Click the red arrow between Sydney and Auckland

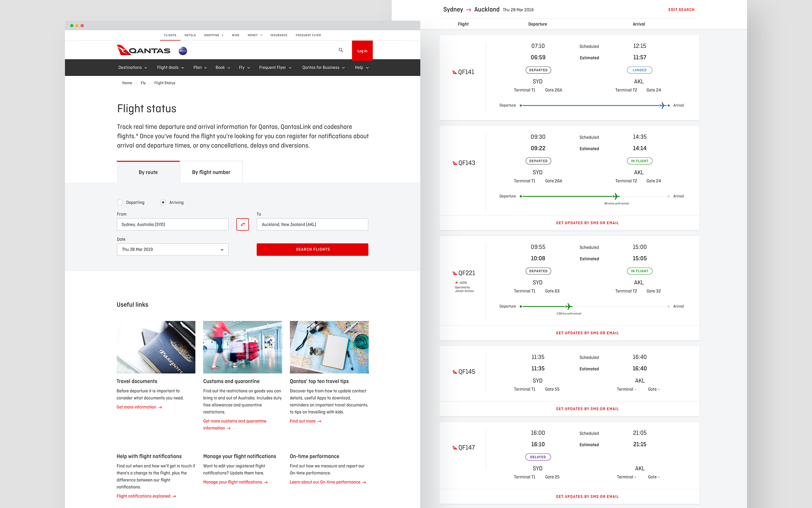468,10
